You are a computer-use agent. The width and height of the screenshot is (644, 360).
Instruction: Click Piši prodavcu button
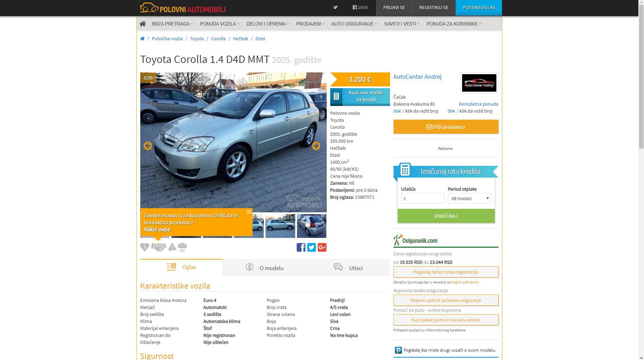pos(446,127)
